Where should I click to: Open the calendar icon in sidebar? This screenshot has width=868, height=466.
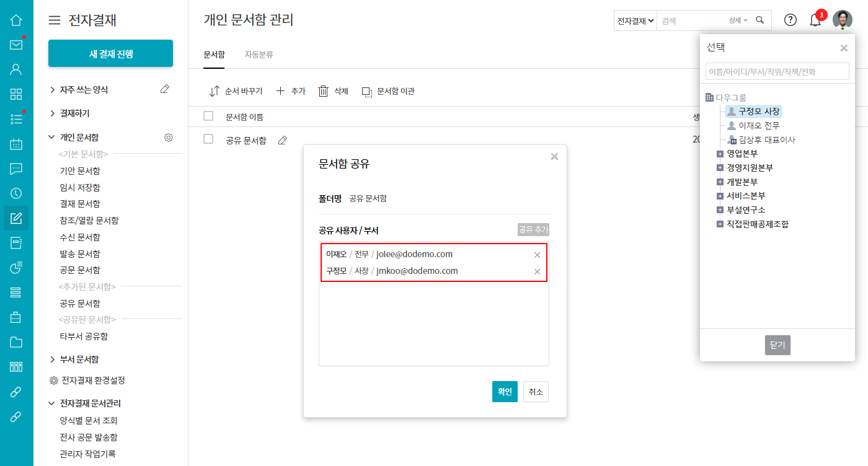(16, 144)
